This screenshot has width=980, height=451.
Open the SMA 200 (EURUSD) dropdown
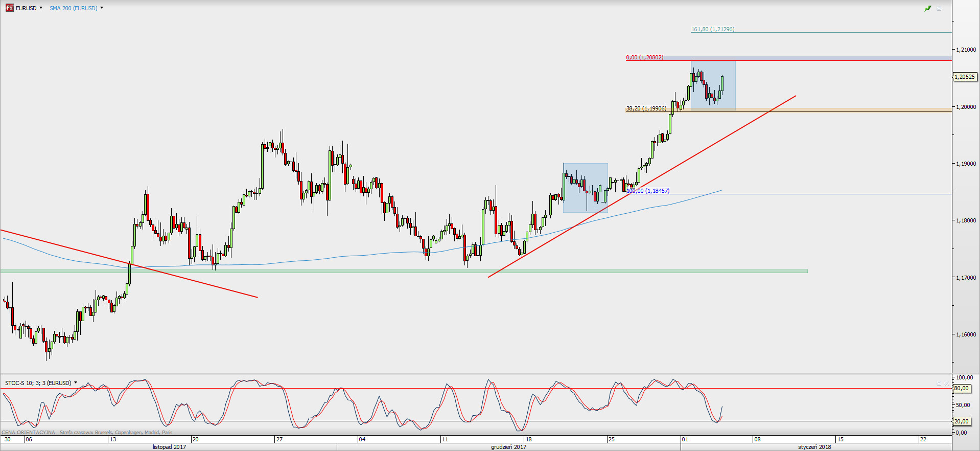(x=102, y=8)
